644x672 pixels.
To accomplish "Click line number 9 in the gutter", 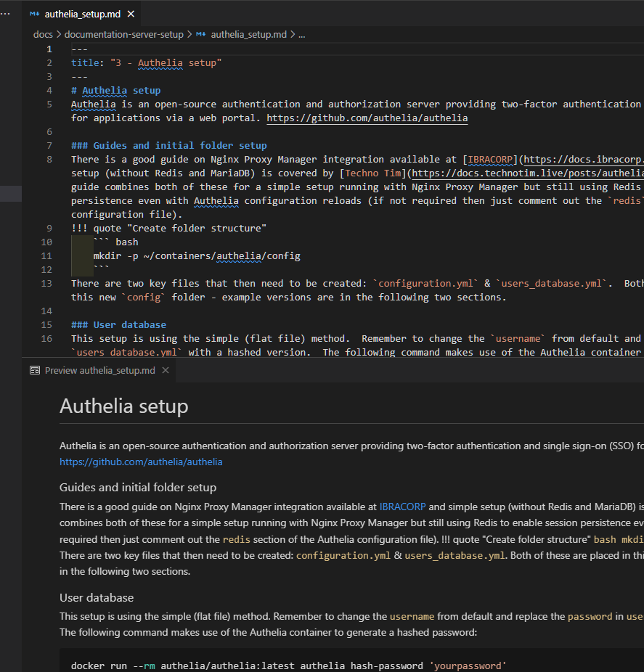I will (x=49, y=229).
